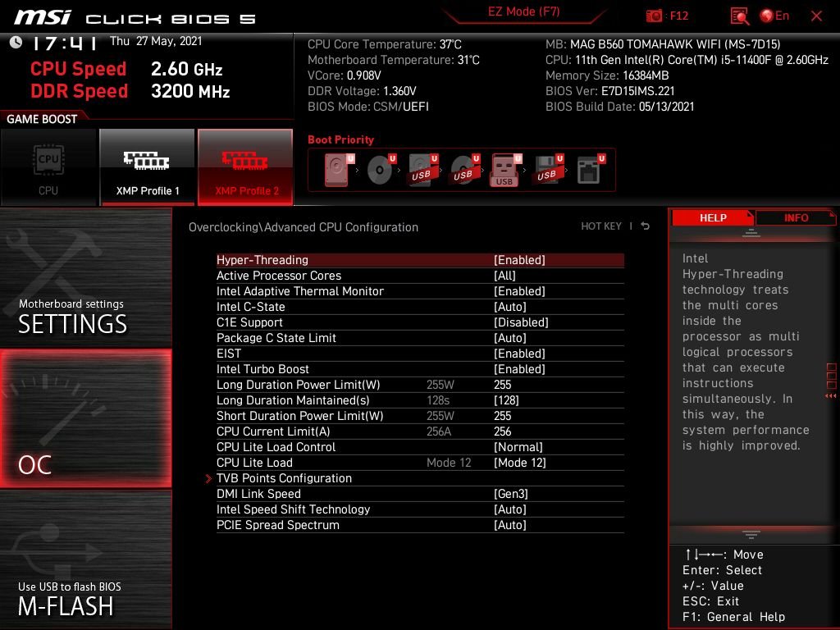Viewport: 840px width, 630px height.
Task: Click the Overclocking\Advanced CPU Configuration breadcrumb
Action: tap(304, 227)
